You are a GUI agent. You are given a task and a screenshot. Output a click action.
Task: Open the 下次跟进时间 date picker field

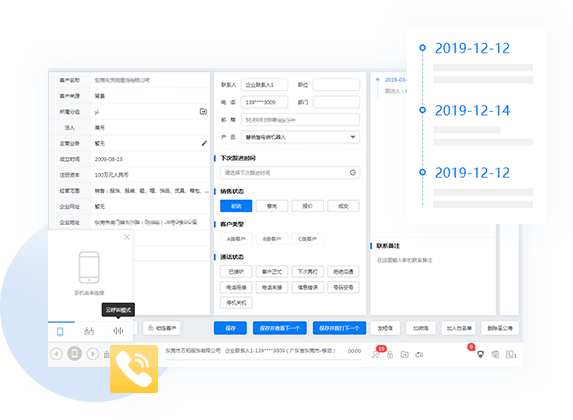point(290,173)
